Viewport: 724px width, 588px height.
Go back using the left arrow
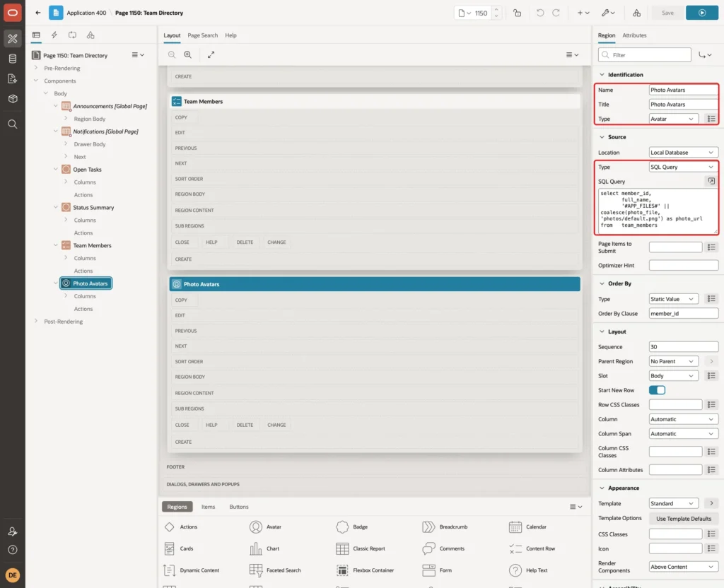pyautogui.click(x=38, y=13)
